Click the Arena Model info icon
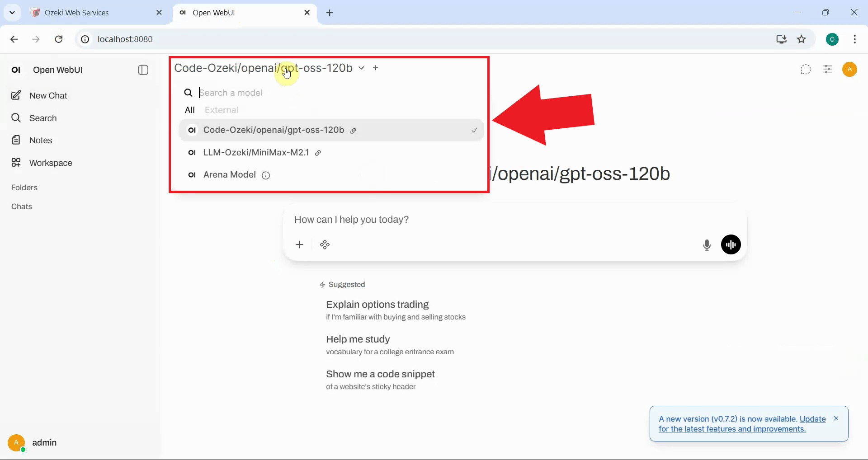Screen dimensions: 868x460 click(x=266, y=175)
